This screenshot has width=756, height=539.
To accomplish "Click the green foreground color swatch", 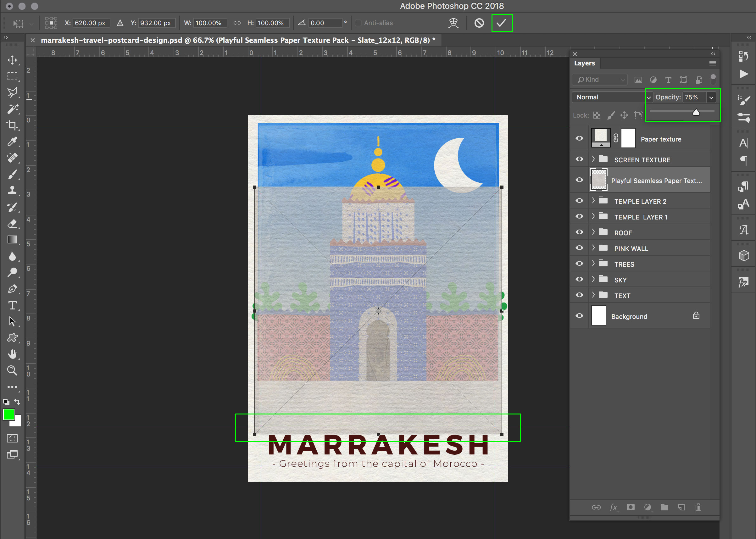I will tap(8, 414).
